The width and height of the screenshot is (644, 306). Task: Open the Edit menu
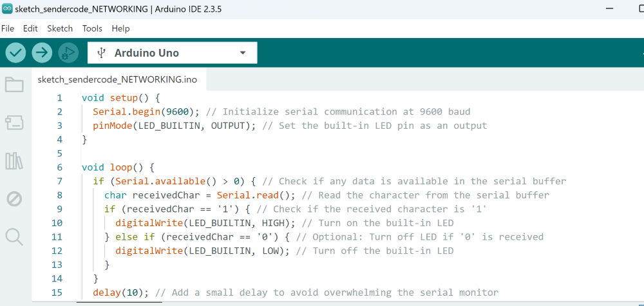click(x=30, y=28)
